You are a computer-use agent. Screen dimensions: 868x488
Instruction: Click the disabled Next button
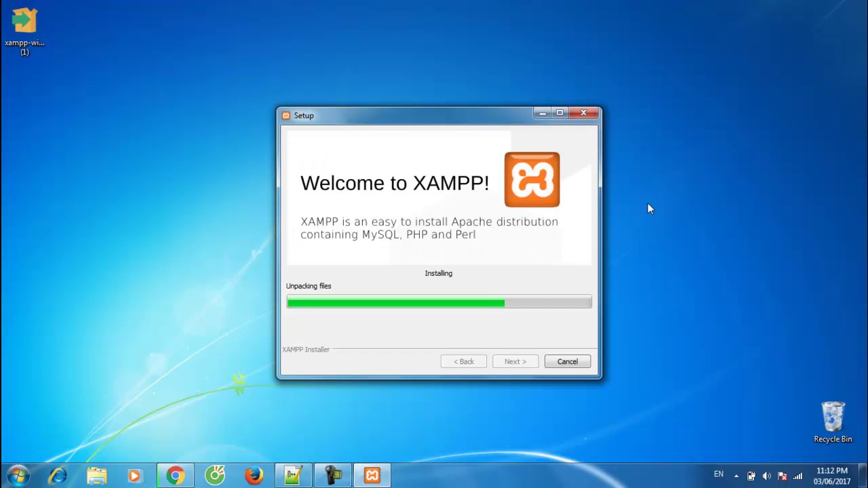click(515, 361)
